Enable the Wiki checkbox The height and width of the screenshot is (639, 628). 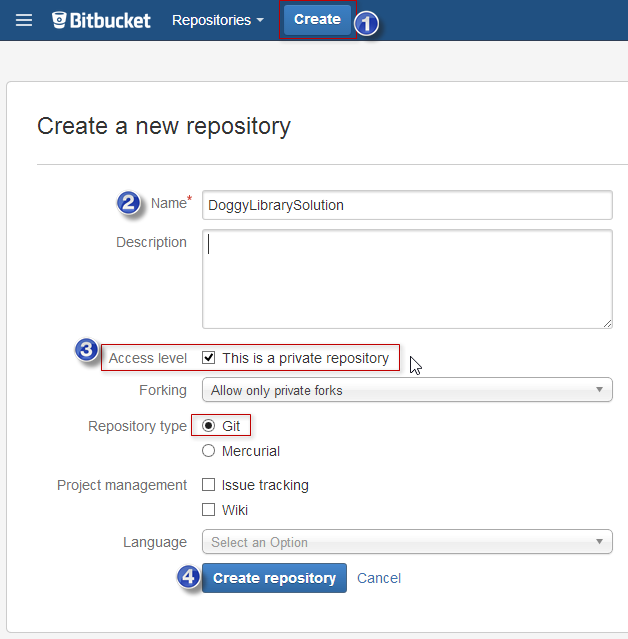click(209, 510)
